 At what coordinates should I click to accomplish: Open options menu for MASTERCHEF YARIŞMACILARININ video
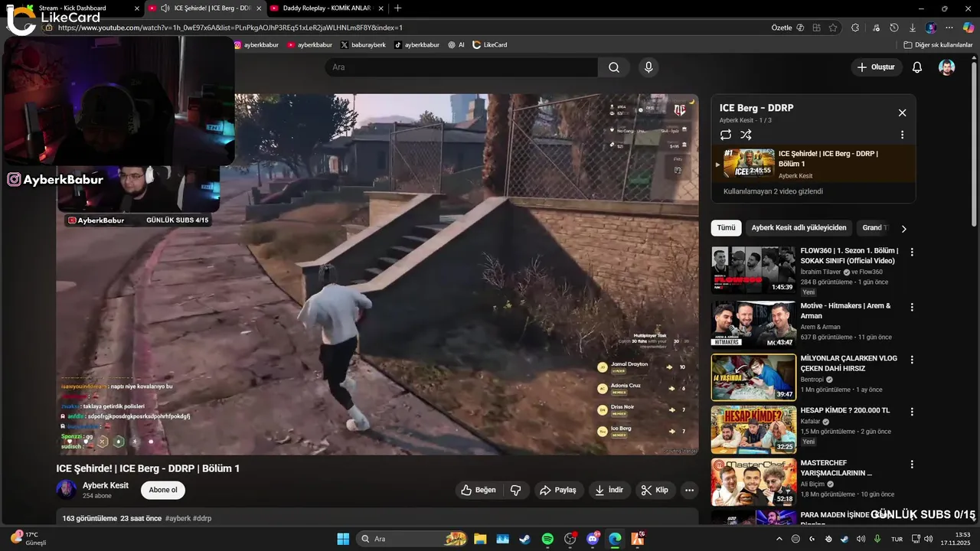click(x=912, y=464)
